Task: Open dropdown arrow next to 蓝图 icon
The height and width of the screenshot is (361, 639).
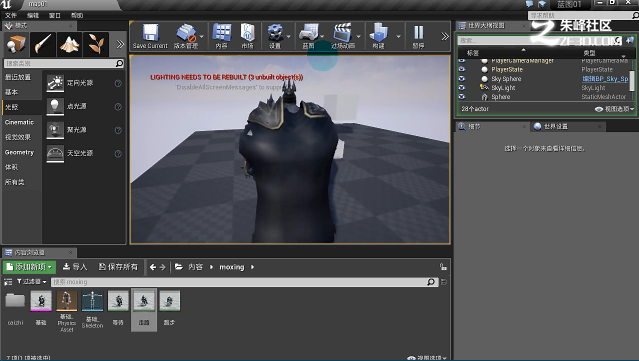Action: click(322, 37)
